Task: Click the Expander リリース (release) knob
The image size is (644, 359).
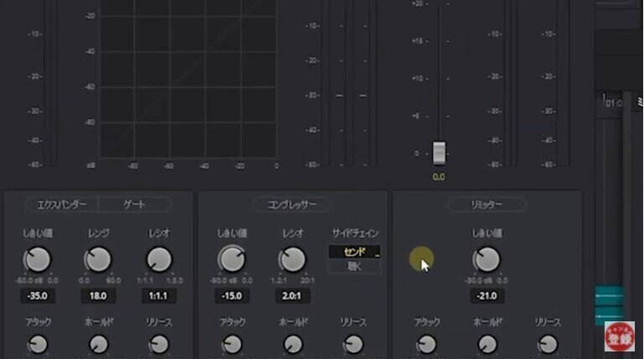Action: 159,344
